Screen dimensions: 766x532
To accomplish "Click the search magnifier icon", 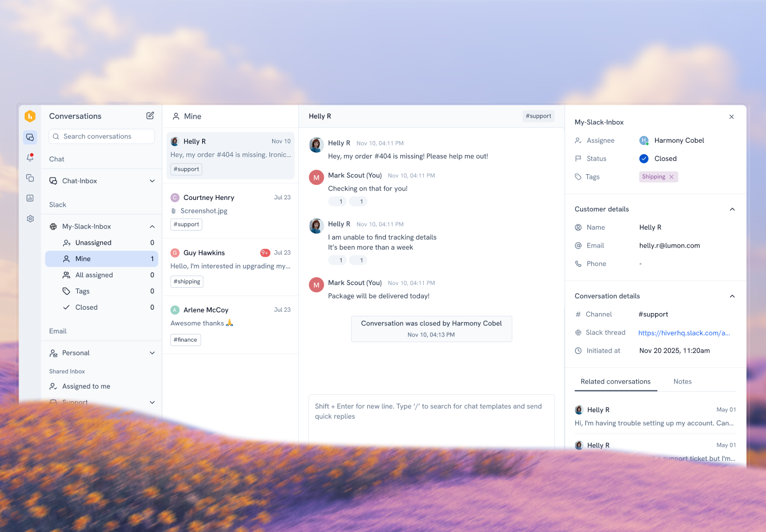I will (x=56, y=136).
